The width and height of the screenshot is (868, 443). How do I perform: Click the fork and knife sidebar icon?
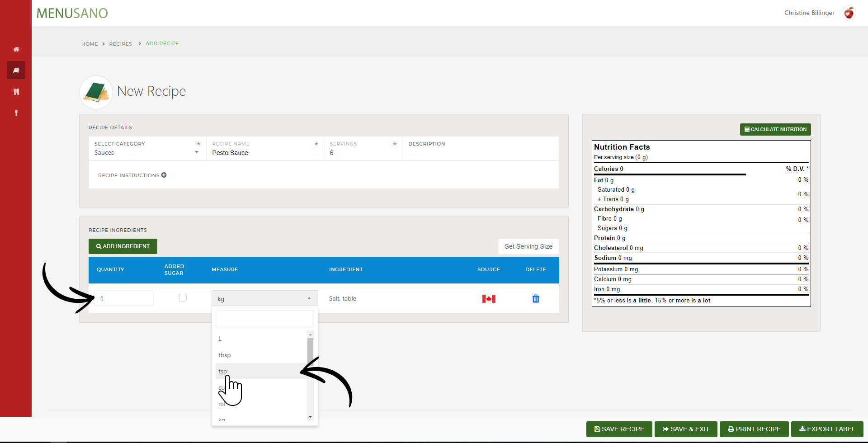16,92
